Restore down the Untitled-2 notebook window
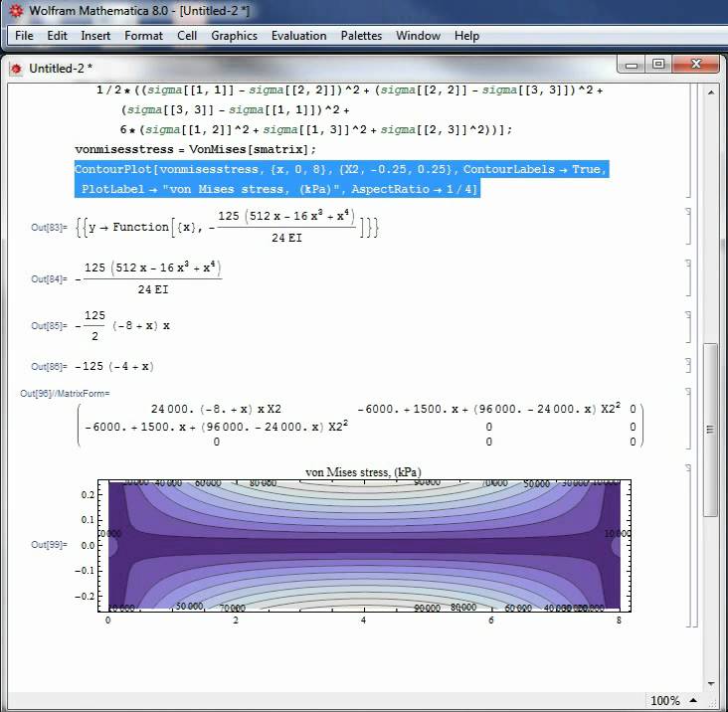The image size is (728, 712). (x=658, y=65)
